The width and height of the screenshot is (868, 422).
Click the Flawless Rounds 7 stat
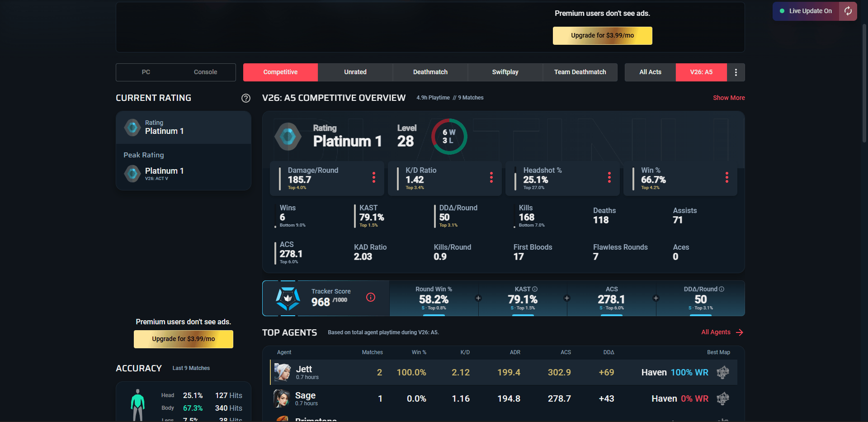620,252
